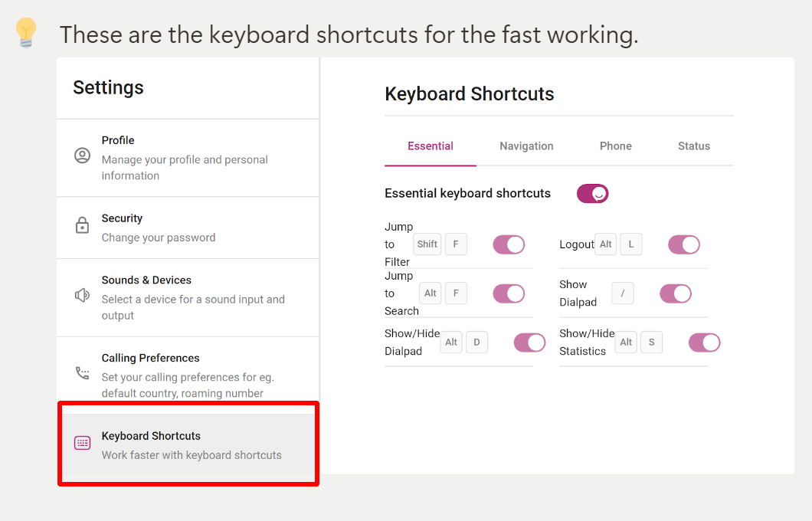The height and width of the screenshot is (521, 812).
Task: Open the Security settings section
Action: [188, 228]
